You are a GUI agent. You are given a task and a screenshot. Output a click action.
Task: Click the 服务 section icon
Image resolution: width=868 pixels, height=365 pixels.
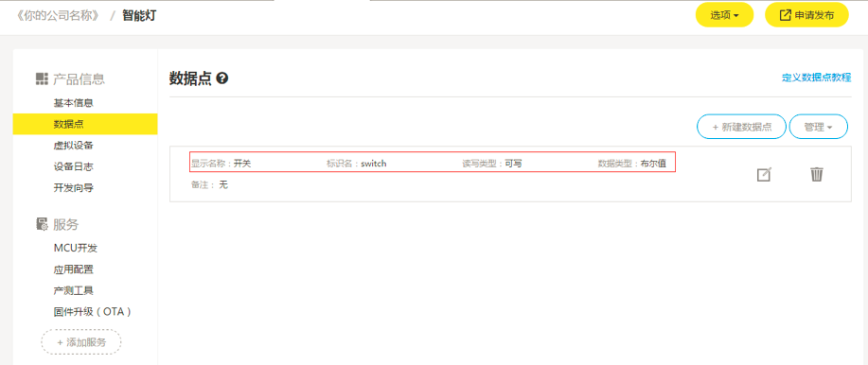pos(42,224)
